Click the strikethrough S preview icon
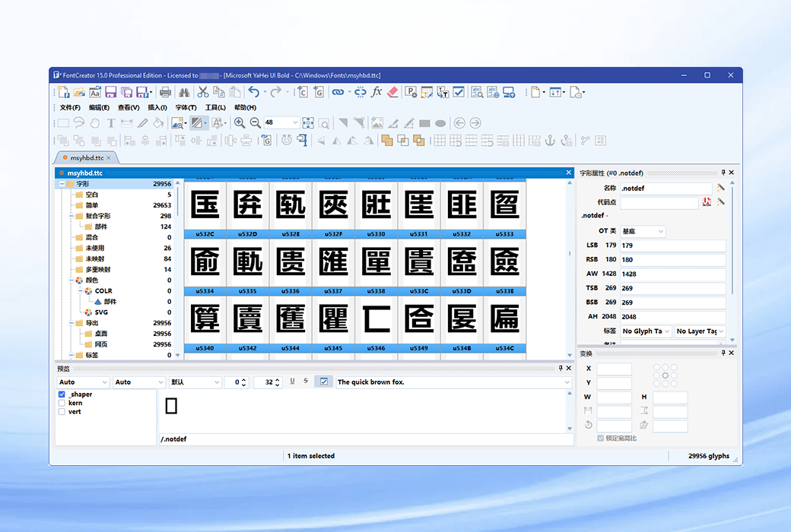Viewport: 791px width, 532px height. click(306, 382)
